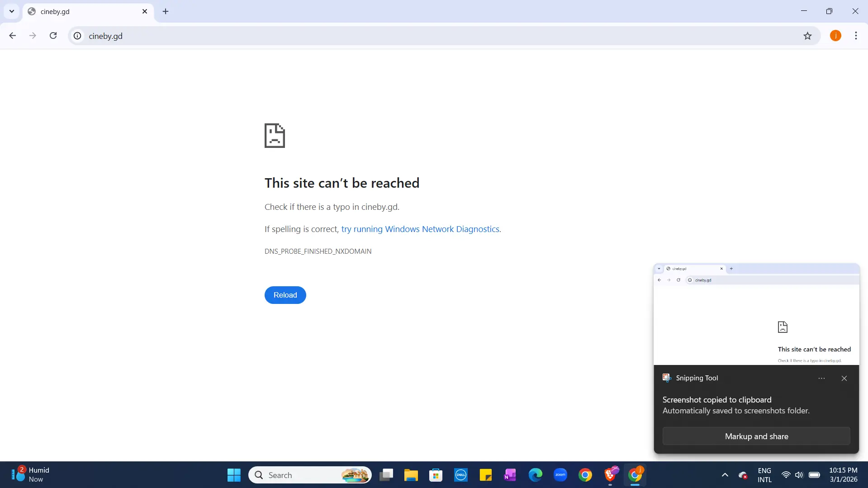This screenshot has width=868, height=488.
Task: Expand the tab search dropdown
Action: 12,11
